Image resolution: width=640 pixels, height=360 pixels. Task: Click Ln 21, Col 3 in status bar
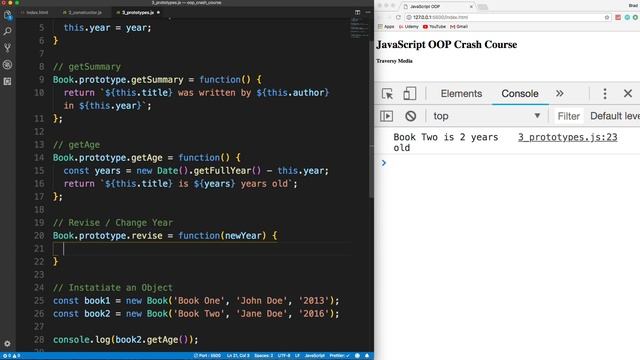tap(238, 356)
